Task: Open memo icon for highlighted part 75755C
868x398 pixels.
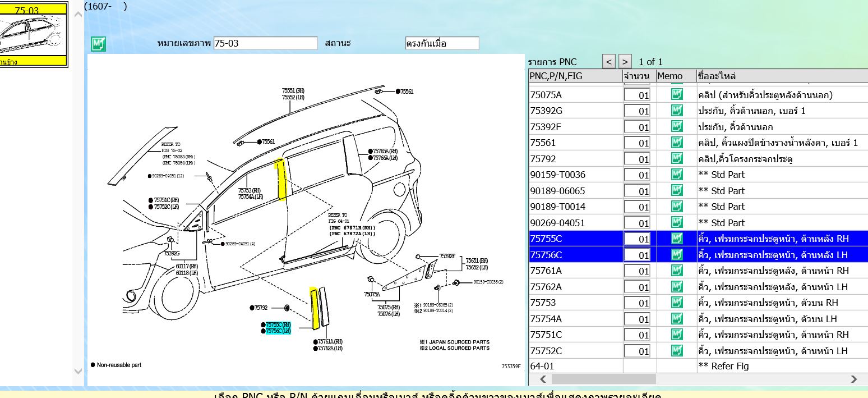Action: coord(677,239)
